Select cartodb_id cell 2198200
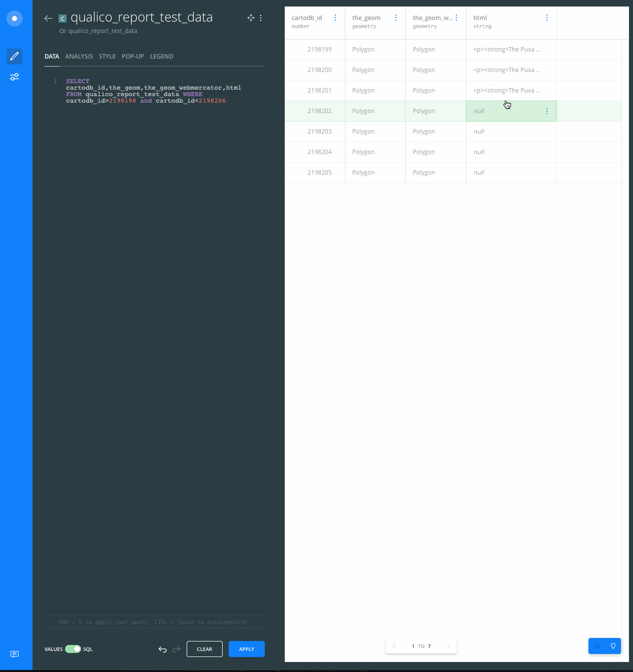Screen dimensions: 633x672 click(315, 70)
